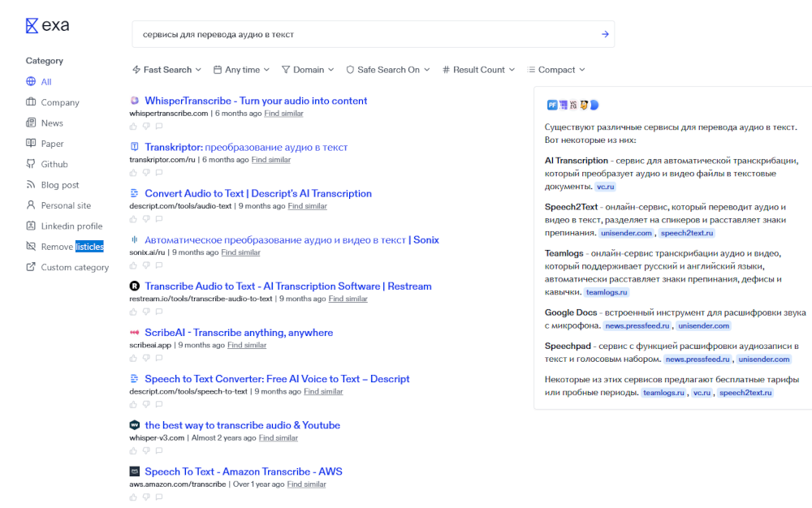Screen dimensions: 812x508
Task: Open the Custom category option
Action: coord(67,268)
